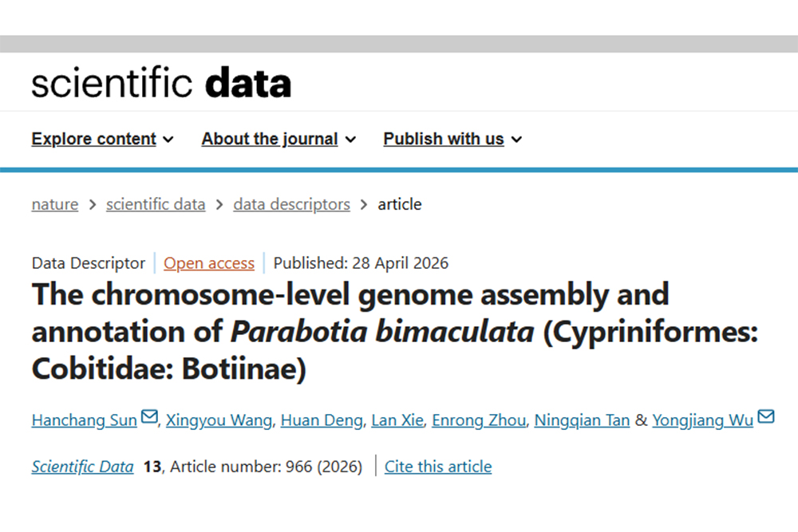This screenshot has width=798, height=532.
Task: Open the italic Scientific Data journal link
Action: (x=82, y=467)
